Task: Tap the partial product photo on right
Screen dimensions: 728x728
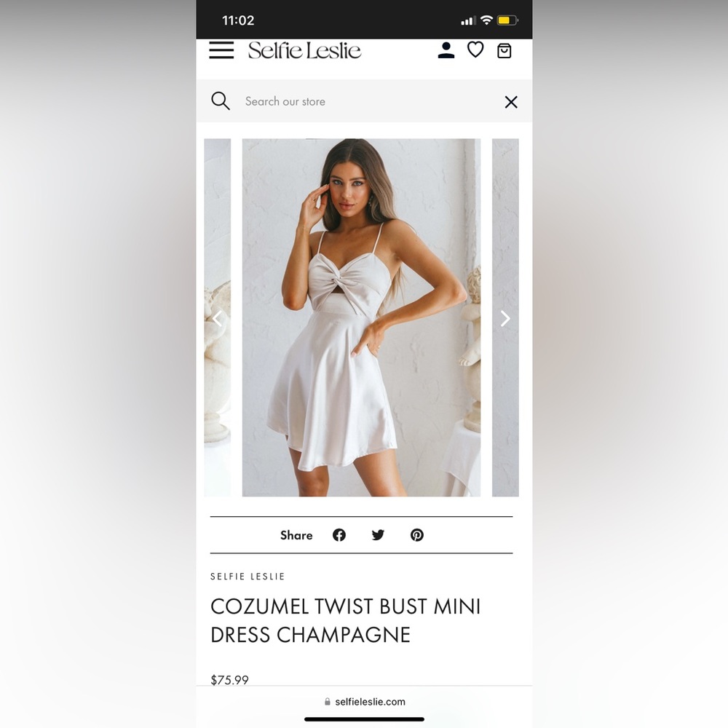Action: 505,317
